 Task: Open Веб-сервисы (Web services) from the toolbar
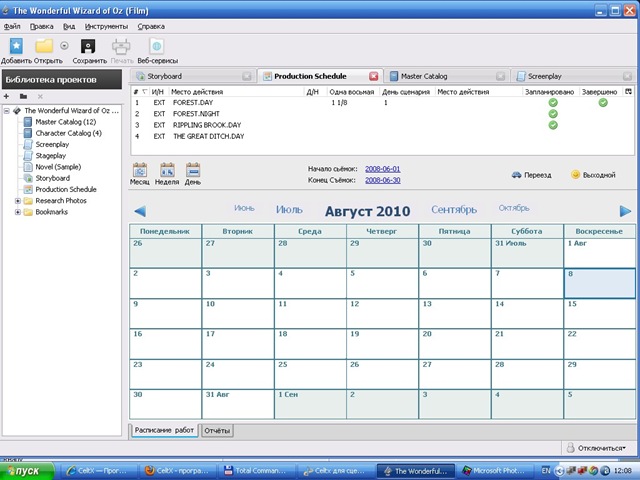(157, 46)
